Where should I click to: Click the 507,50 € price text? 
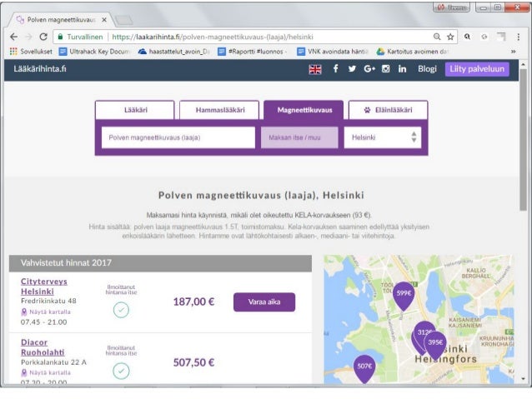coord(193,362)
